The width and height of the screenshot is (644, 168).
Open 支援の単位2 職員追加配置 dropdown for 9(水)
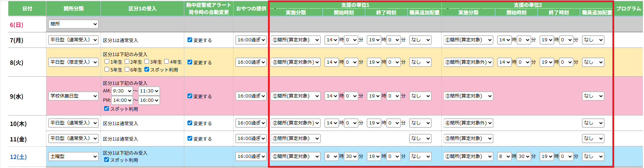click(x=593, y=96)
